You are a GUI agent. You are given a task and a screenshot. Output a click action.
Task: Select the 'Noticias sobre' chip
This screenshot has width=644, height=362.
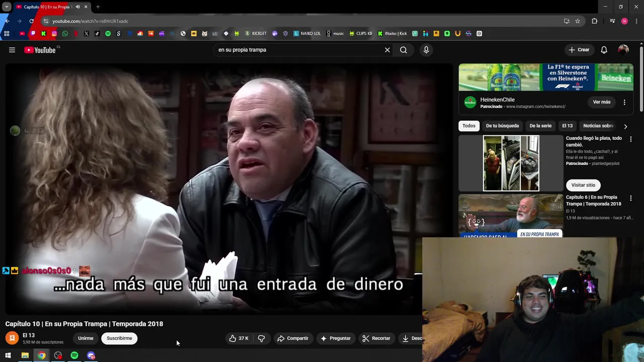598,126
